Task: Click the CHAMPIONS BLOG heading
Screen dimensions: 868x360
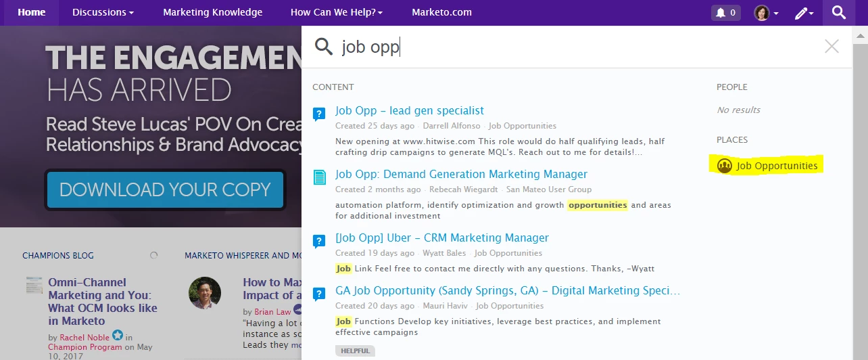Action: pos(58,256)
